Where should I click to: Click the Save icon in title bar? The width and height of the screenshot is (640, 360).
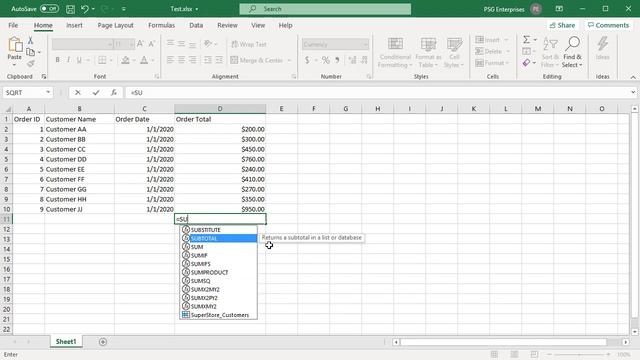click(x=70, y=9)
